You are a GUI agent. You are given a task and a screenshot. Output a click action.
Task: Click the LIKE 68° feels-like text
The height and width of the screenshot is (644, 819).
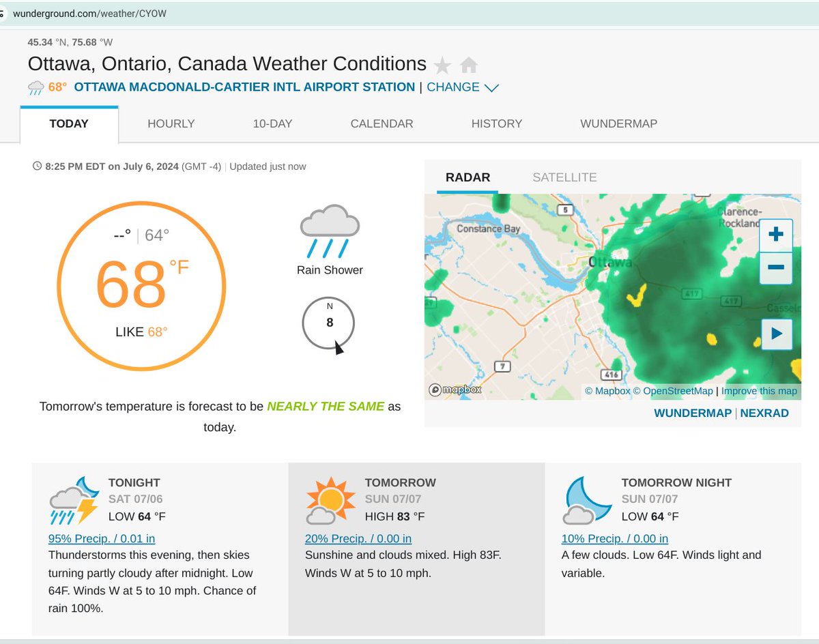[141, 332]
